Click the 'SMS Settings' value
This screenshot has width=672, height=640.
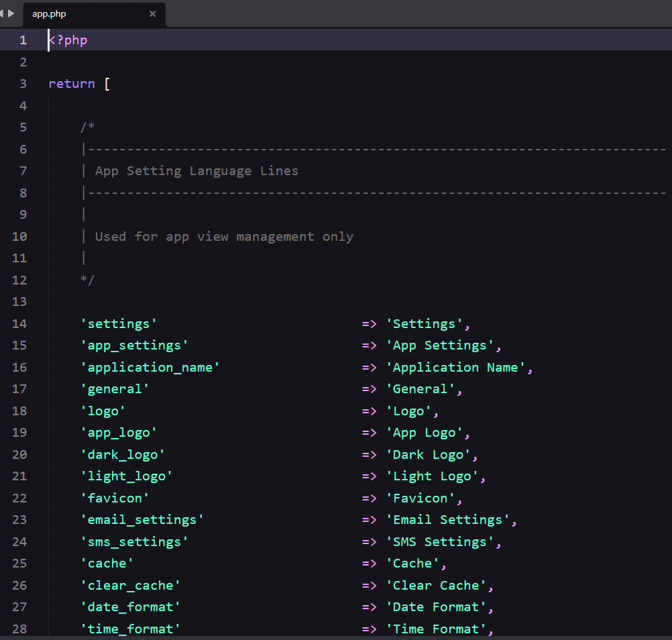440,542
